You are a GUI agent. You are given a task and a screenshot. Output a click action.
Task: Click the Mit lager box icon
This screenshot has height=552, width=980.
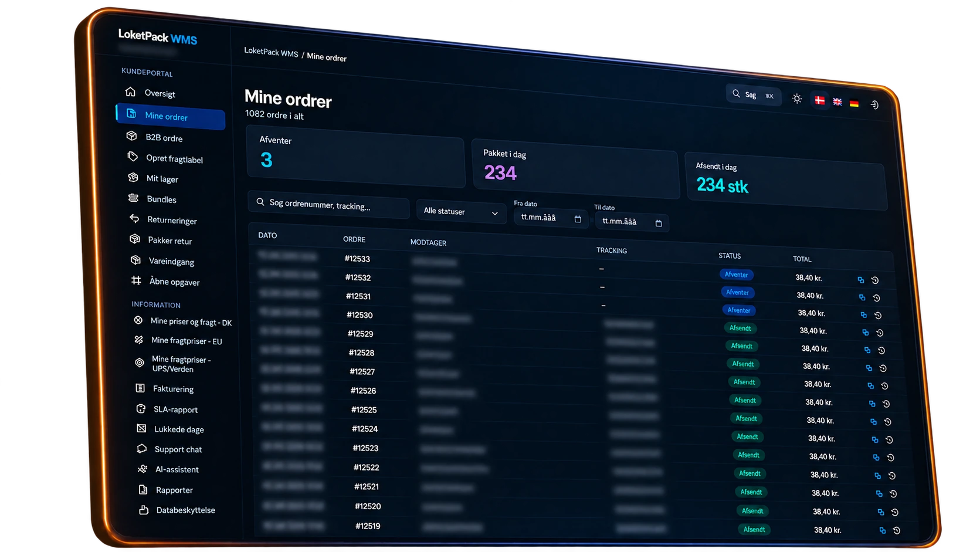click(133, 177)
